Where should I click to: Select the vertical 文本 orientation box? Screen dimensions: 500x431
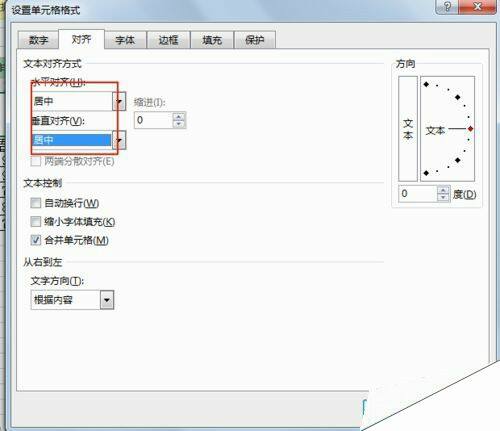408,129
